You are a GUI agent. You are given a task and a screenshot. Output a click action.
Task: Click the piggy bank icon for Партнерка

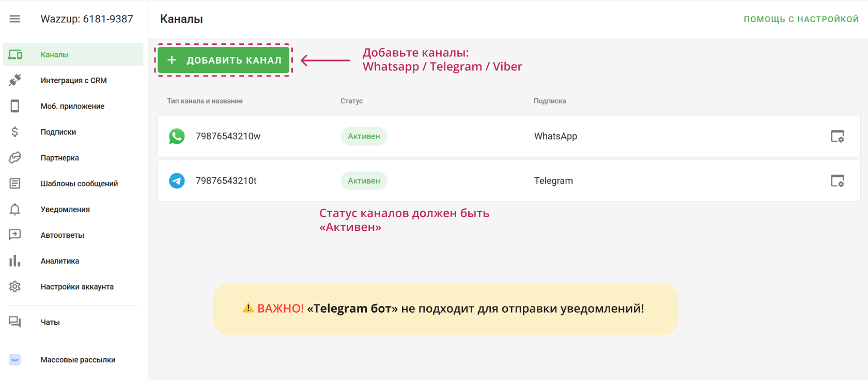[x=15, y=158]
